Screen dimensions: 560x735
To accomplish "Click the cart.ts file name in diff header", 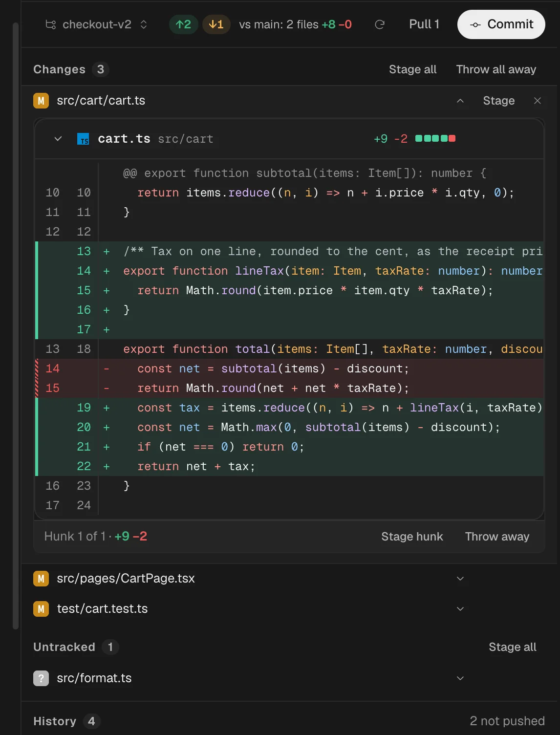I will click(124, 139).
